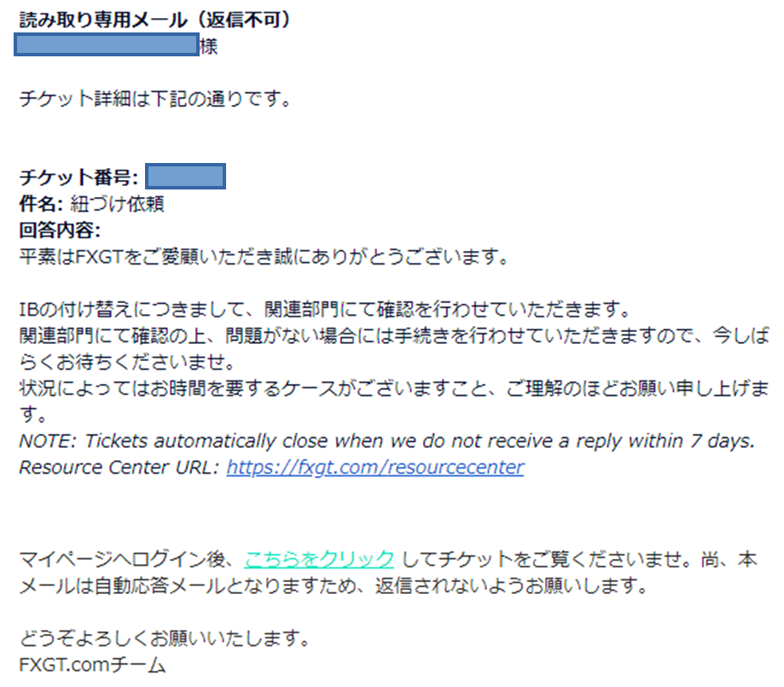784x687 pixels.
Task: Click the 回答内容 label
Action: (60, 230)
